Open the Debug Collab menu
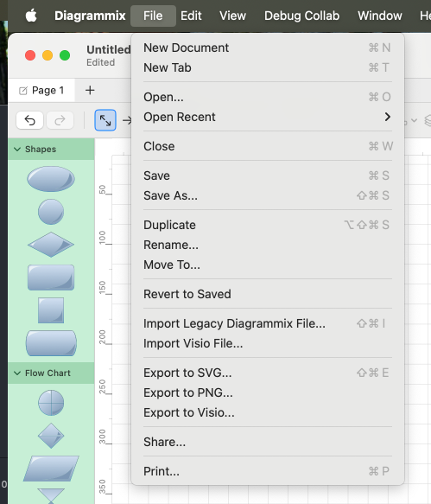The width and height of the screenshot is (431, 504). (301, 16)
